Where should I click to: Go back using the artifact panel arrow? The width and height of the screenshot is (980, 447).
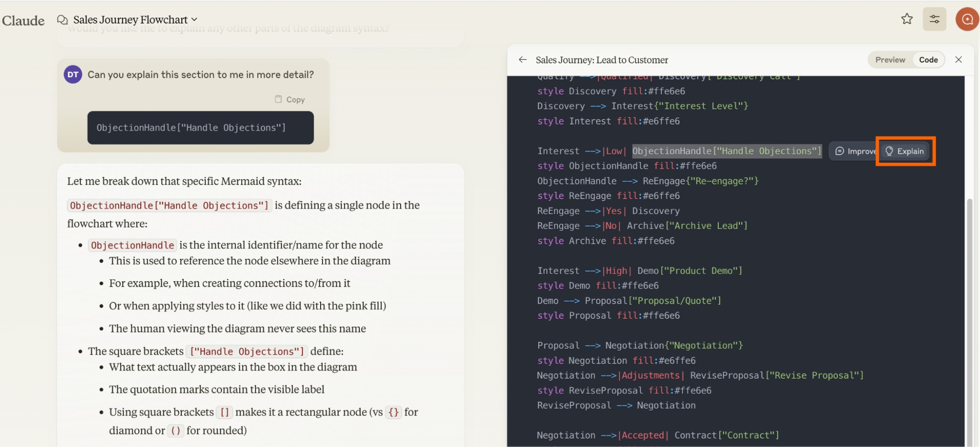coord(523,60)
